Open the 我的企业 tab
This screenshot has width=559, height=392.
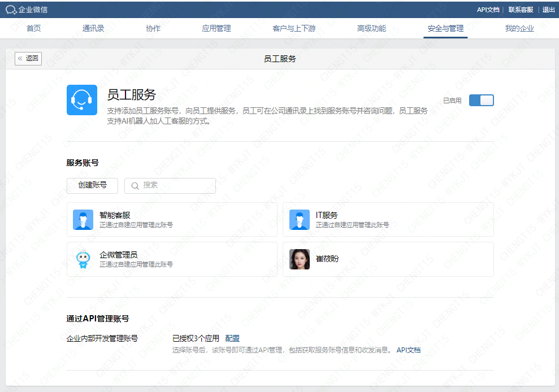tap(519, 28)
